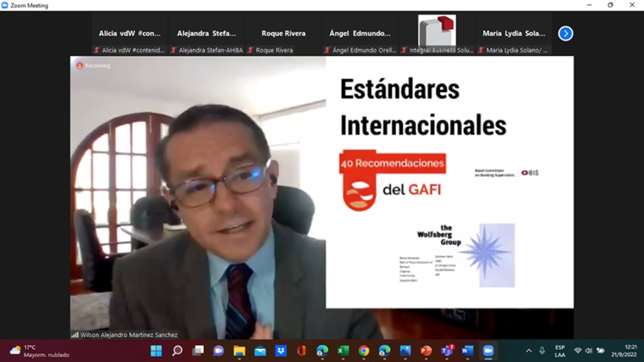644x362 pixels.
Task: Open the Windows Start menu
Action: click(x=156, y=351)
